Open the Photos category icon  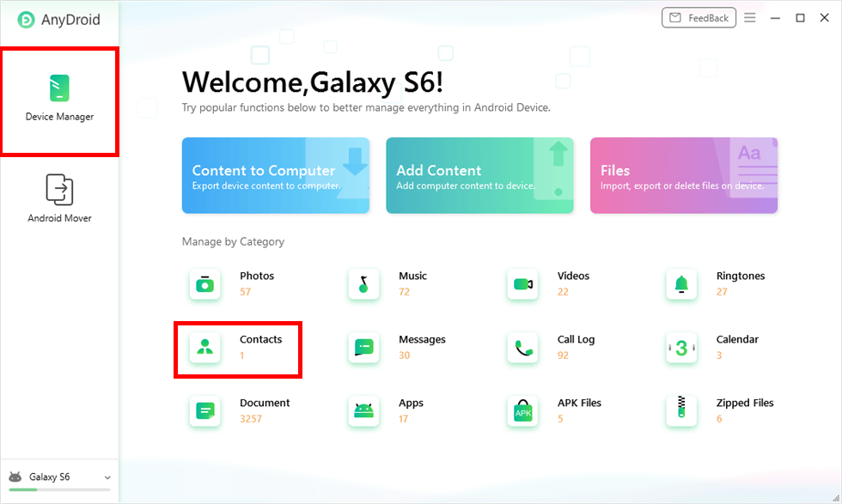[x=204, y=284]
